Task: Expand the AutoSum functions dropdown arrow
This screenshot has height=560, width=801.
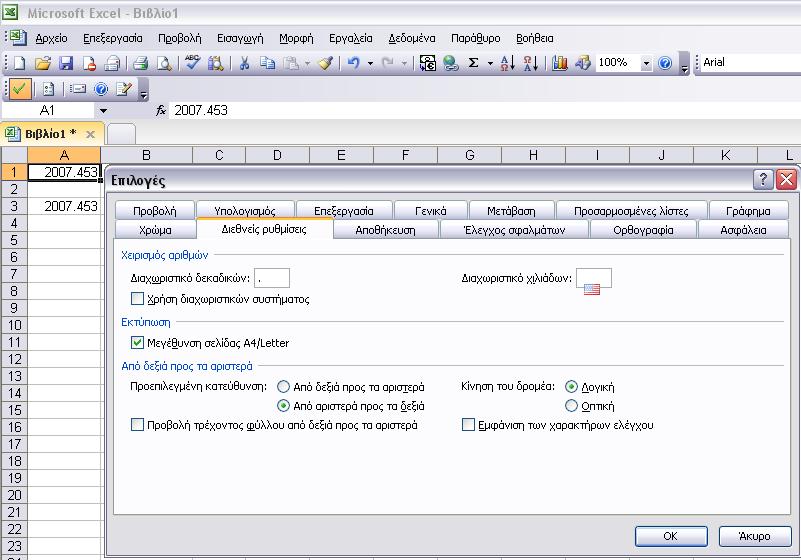Action: pos(490,63)
